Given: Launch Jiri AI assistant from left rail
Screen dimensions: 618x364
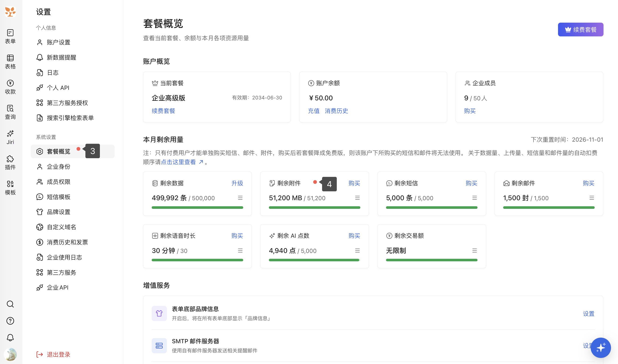Looking at the screenshot, I should [x=10, y=137].
